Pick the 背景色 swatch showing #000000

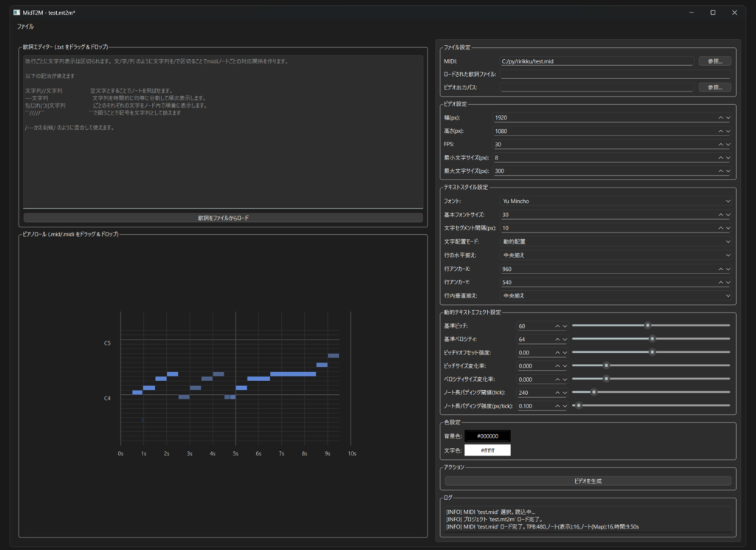487,436
